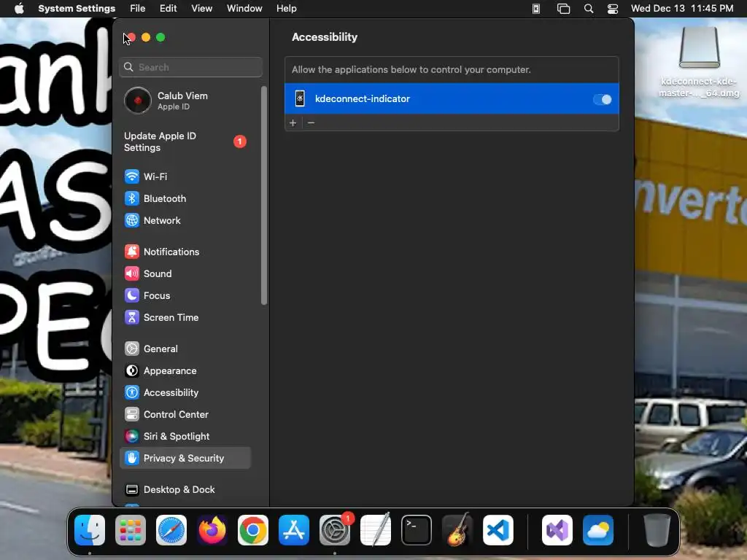747x560 pixels.
Task: Open Notifications settings in the sidebar
Action: (x=185, y=252)
